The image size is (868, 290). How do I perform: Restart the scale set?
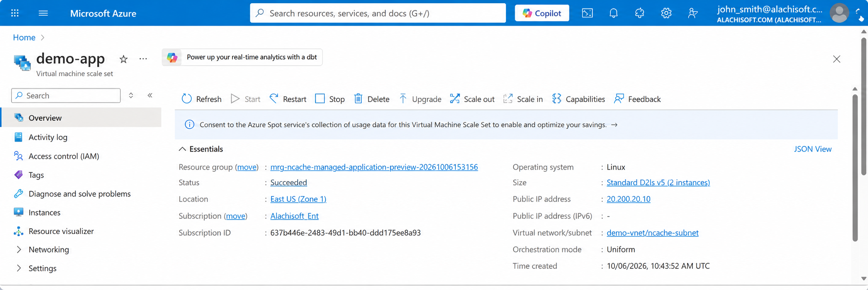[288, 99]
